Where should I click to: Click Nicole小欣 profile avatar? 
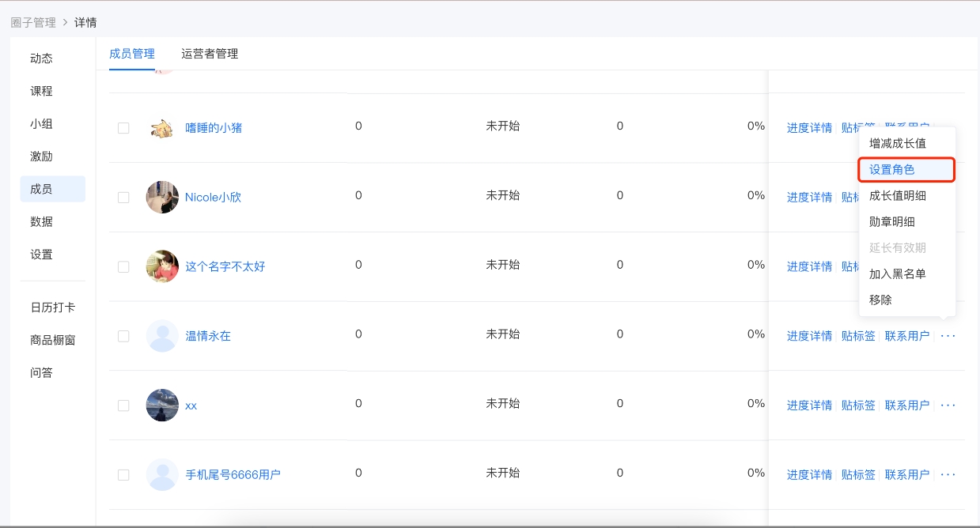(162, 197)
